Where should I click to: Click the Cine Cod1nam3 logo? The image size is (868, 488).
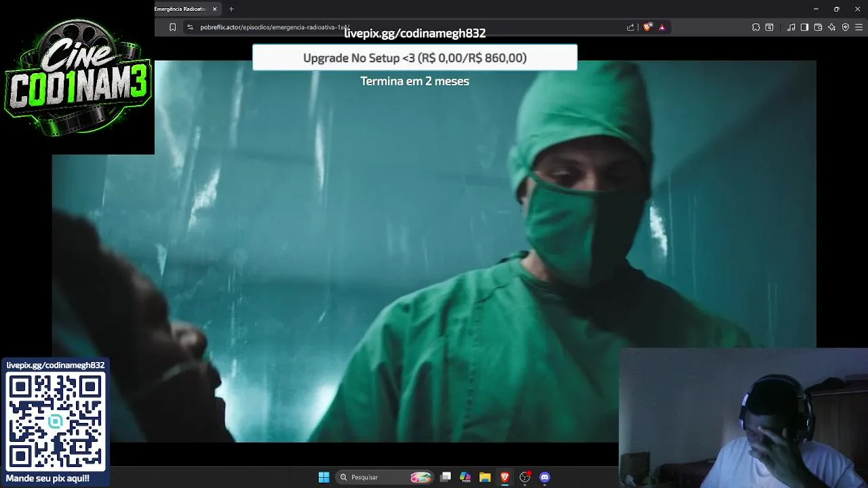point(77,77)
